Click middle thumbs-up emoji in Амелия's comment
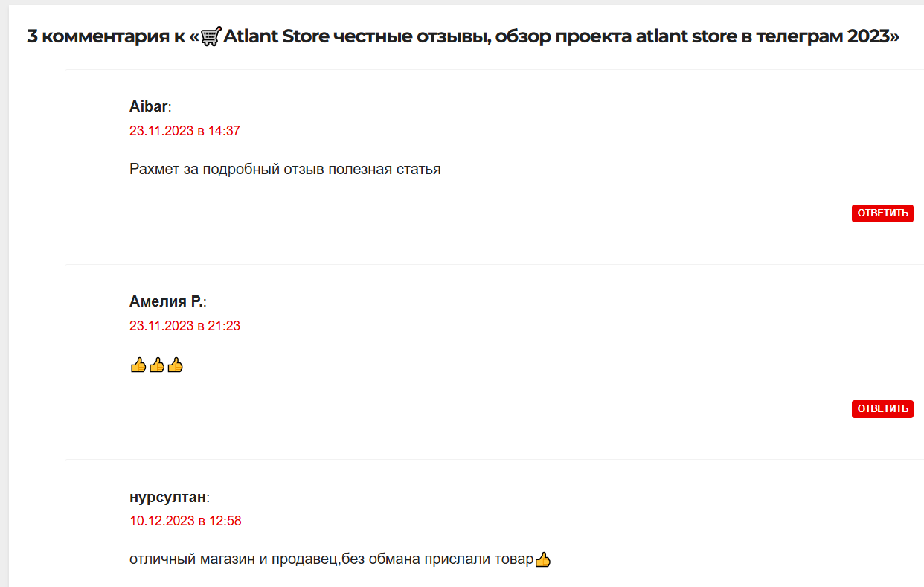The image size is (924, 587). pyautogui.click(x=156, y=365)
